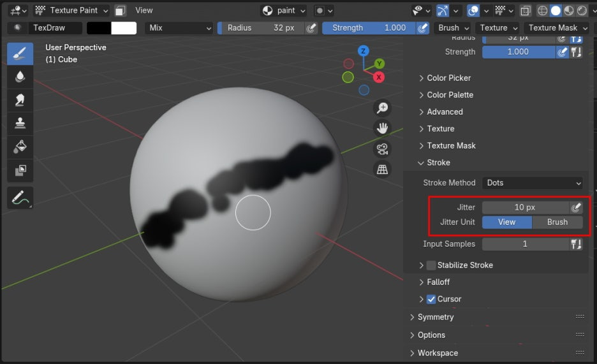Uncheck the Cursor checkbox
Screen dimensions: 597x364
pyautogui.click(x=431, y=300)
